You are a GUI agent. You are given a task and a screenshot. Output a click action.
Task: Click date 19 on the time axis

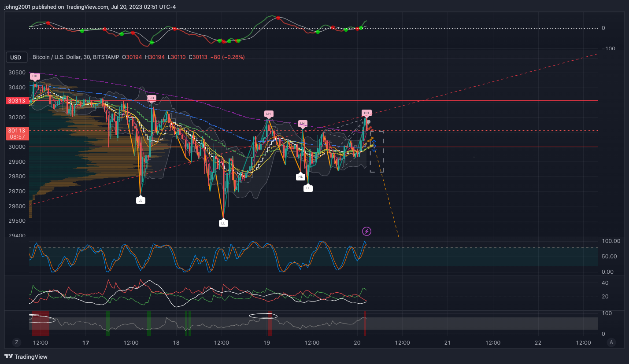coord(266,342)
